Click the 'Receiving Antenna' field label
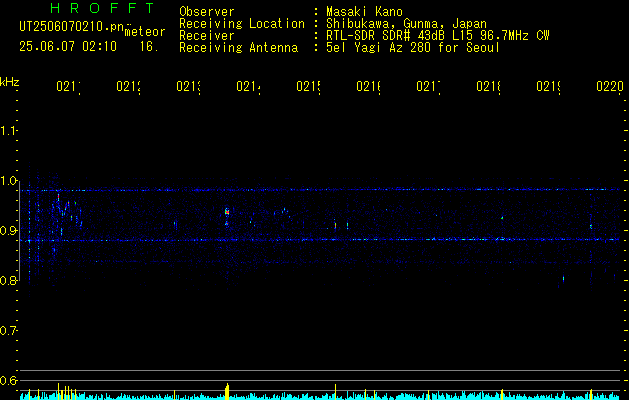 point(239,48)
